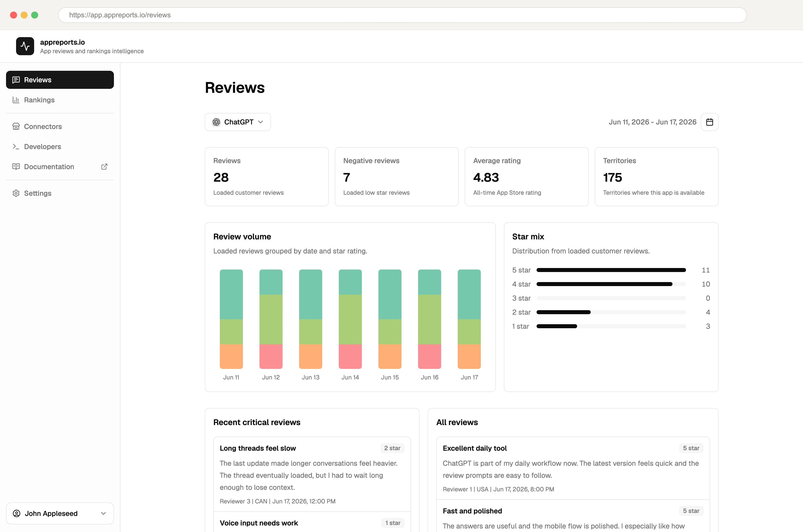Image resolution: width=803 pixels, height=532 pixels.
Task: Click the ChatGPT logo in the app selector
Action: (x=217, y=122)
